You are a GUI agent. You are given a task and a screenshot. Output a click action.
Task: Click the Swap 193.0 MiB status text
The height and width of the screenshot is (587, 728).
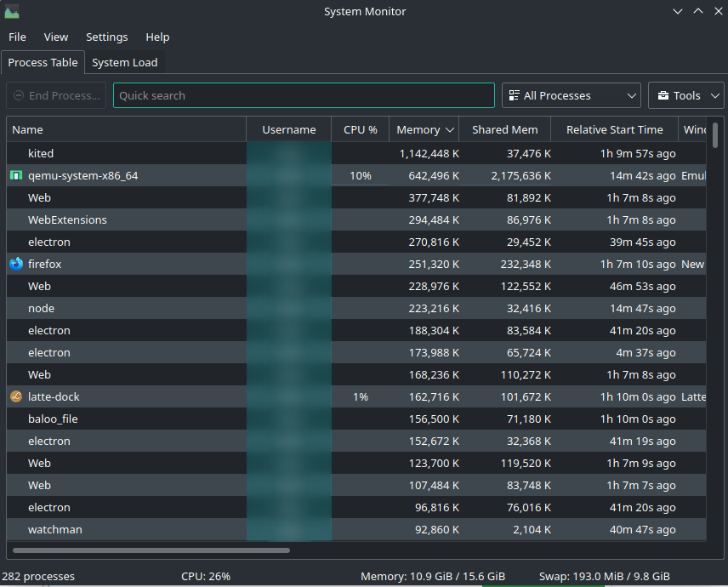(x=604, y=576)
